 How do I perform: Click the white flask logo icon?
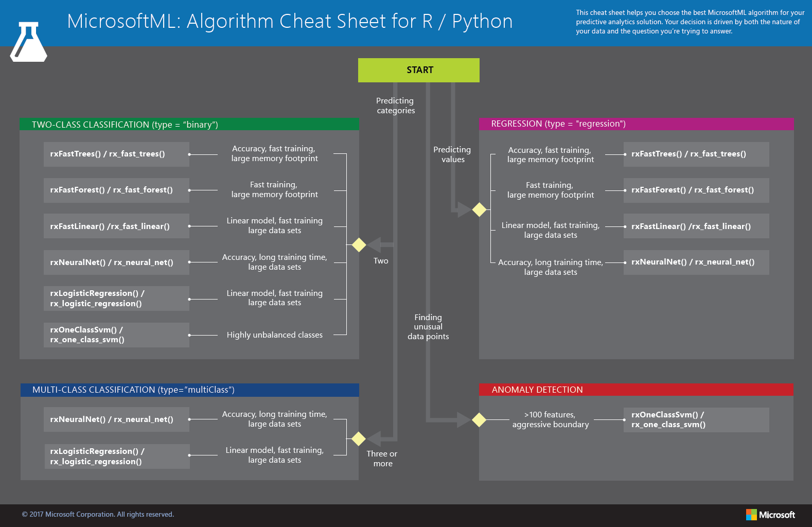pyautogui.click(x=29, y=42)
